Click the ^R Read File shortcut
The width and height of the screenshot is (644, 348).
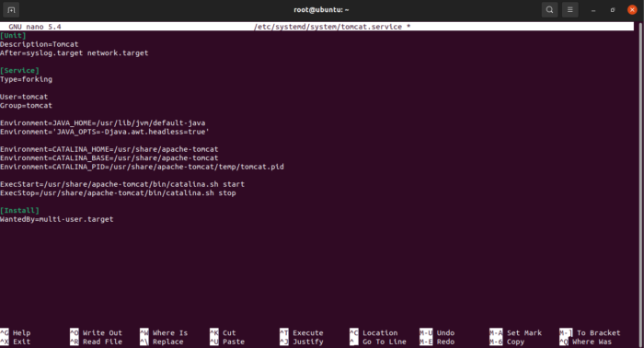click(96, 342)
